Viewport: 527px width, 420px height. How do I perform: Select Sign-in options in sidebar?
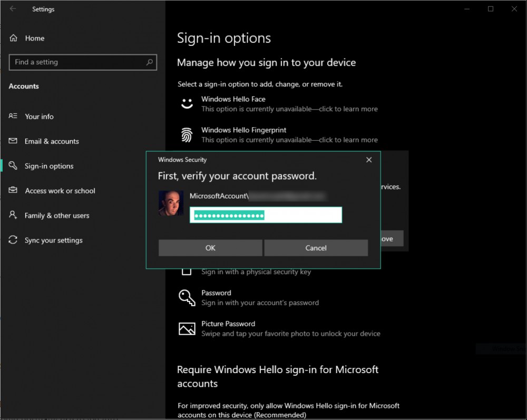[49, 166]
